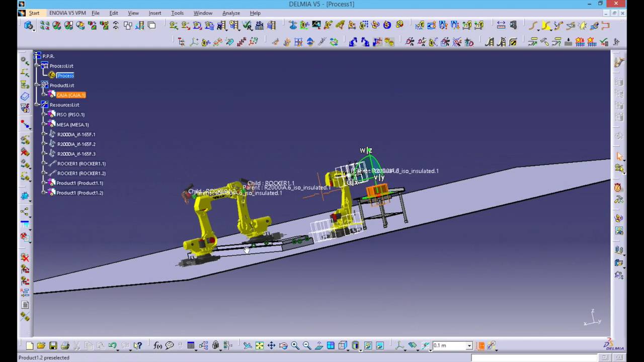This screenshot has height=362, width=644.
Task: Expand the MESA (MESA.1) node
Action: 44,124
